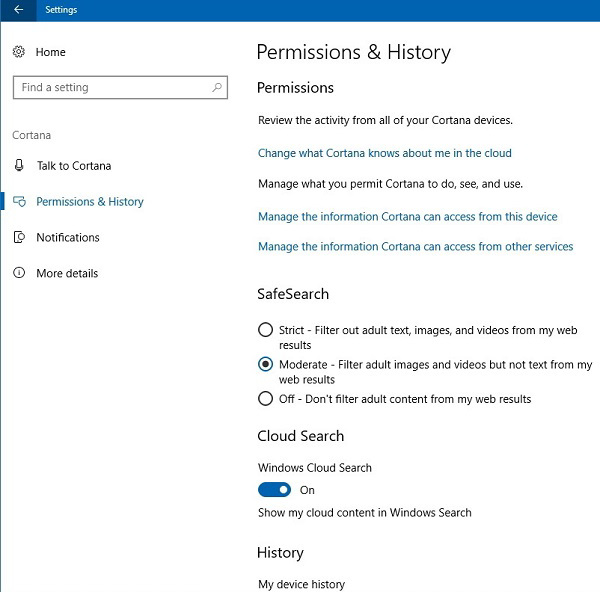
Task: Click the More details info icon
Action: click(19, 273)
